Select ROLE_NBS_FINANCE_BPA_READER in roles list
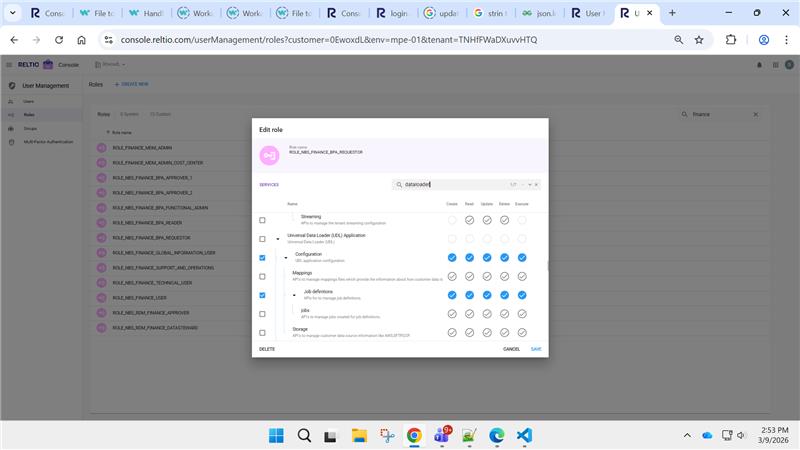The height and width of the screenshot is (450, 800). point(147,223)
